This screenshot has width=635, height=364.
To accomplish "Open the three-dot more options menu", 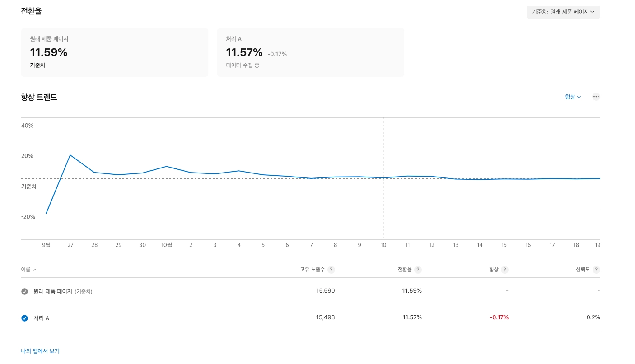I will pos(596,97).
